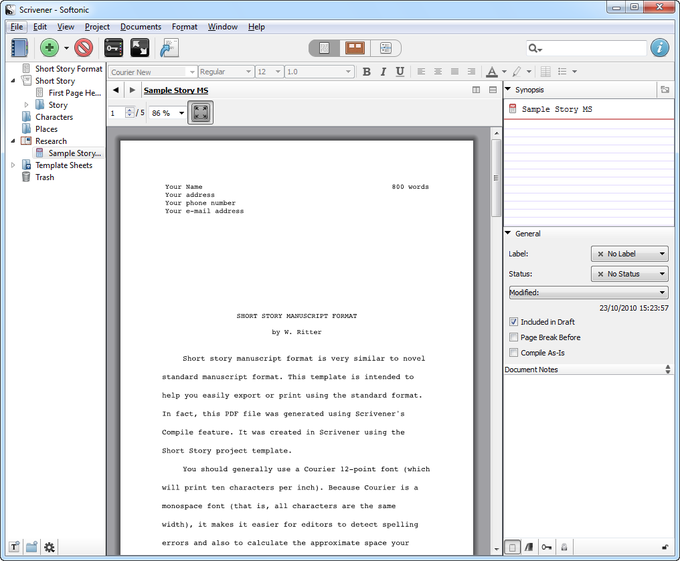The image size is (680, 561).
Task: Switch to single document view mode
Action: pyautogui.click(x=324, y=48)
